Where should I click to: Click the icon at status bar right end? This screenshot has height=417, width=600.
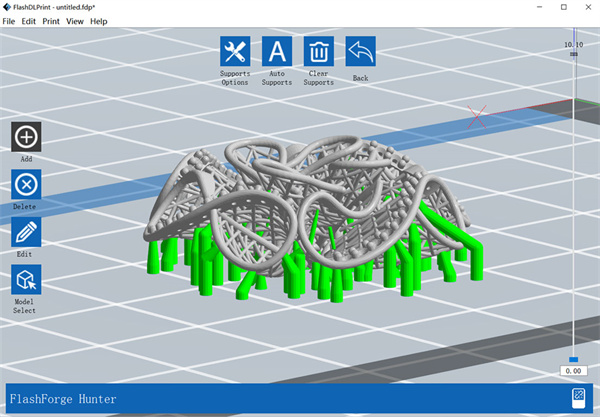(x=578, y=399)
